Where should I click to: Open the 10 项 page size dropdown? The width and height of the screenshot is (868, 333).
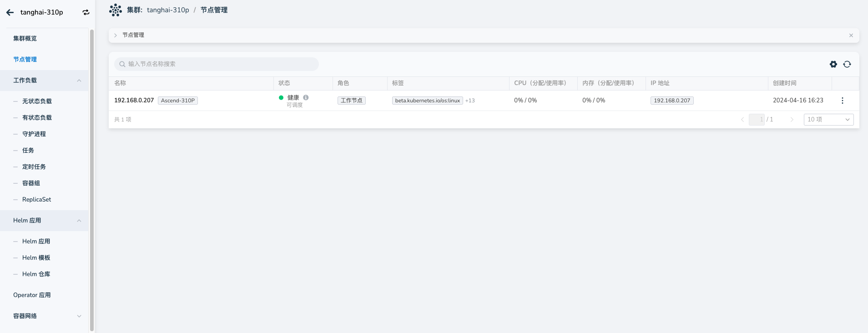click(828, 120)
